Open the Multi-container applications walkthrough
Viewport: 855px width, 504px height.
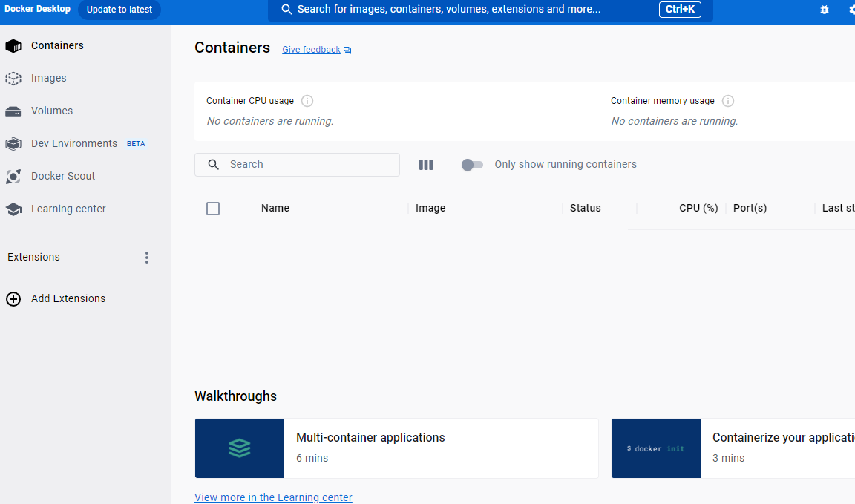coord(396,448)
